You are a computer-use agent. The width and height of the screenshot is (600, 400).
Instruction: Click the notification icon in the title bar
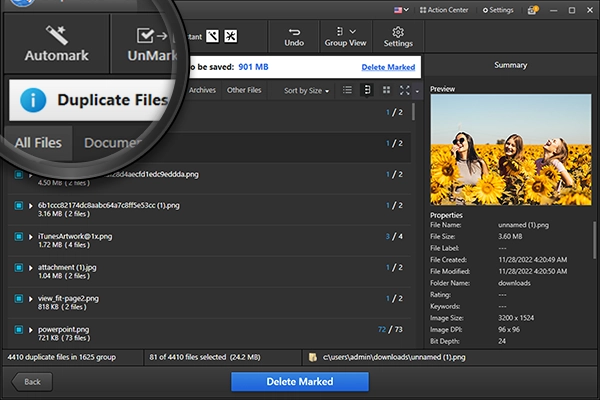click(533, 10)
